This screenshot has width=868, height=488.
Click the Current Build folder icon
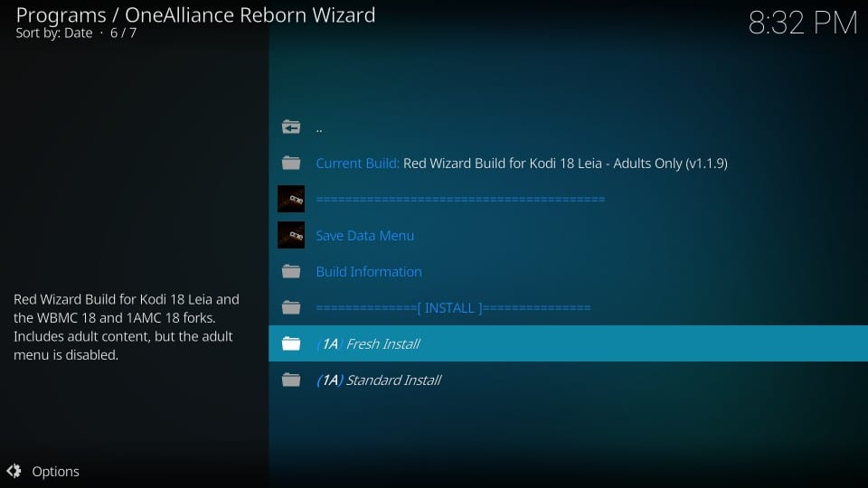(291, 164)
